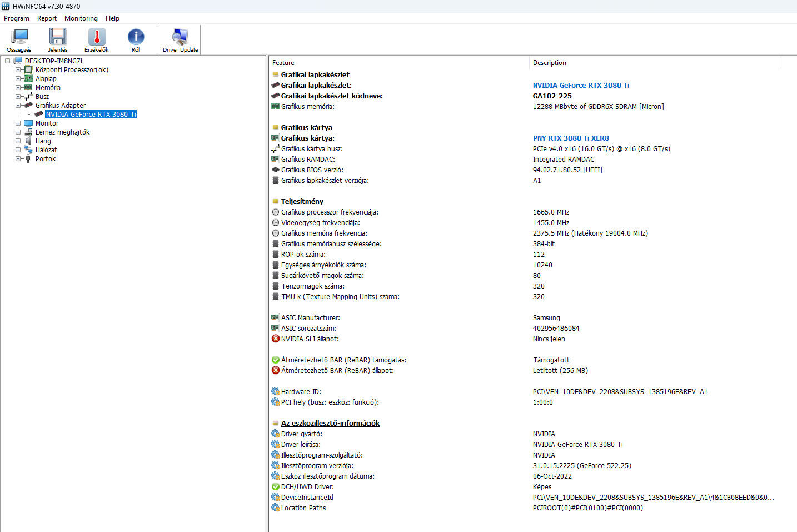Expand the Busz tree node

(x=18, y=97)
